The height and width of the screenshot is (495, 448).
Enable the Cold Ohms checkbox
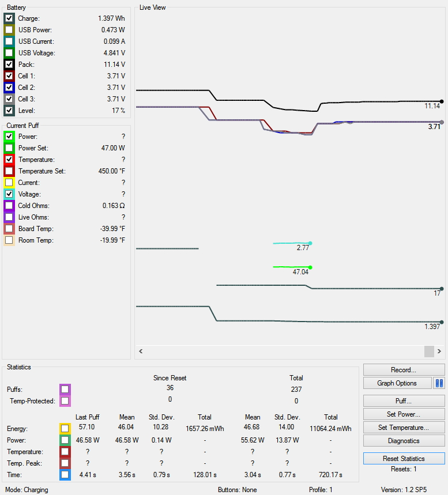click(9, 206)
